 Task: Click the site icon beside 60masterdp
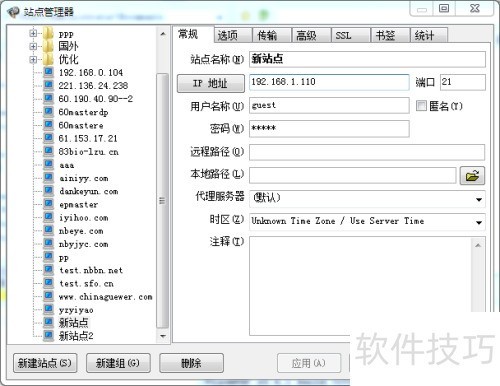49,112
